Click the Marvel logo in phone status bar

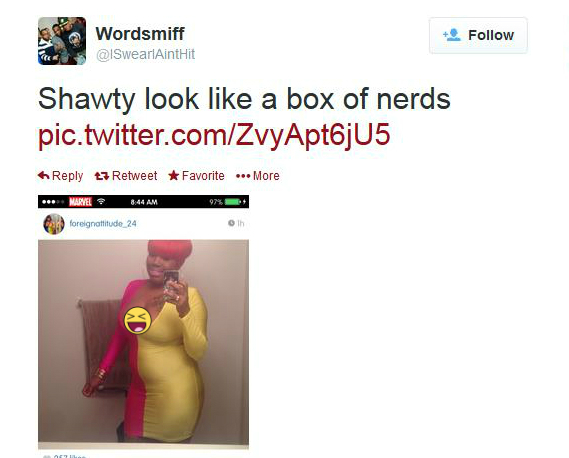point(80,202)
